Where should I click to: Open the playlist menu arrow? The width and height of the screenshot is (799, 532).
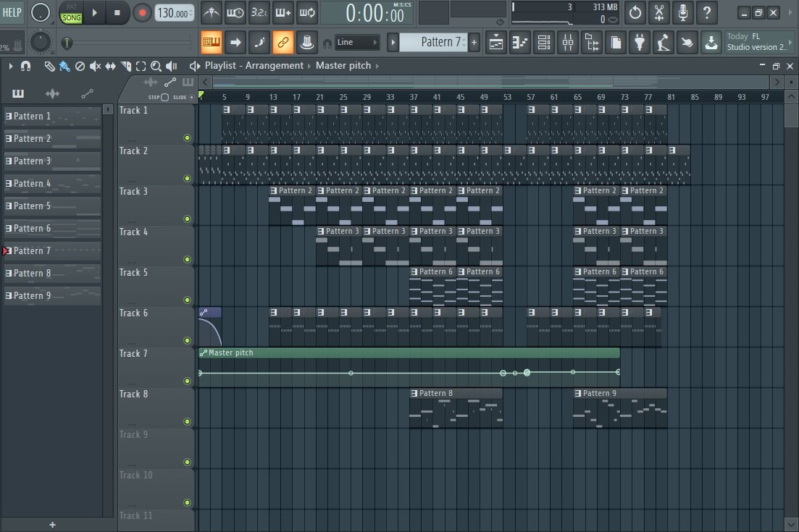point(10,66)
